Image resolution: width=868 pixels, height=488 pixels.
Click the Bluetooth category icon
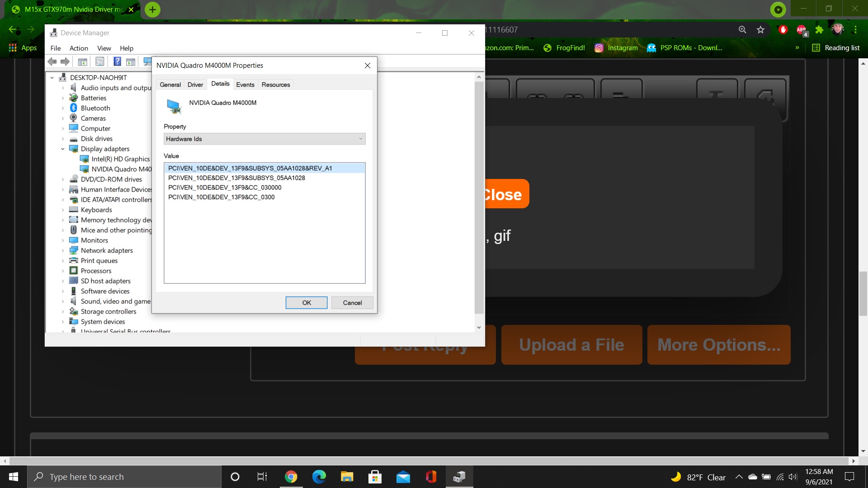click(74, 108)
